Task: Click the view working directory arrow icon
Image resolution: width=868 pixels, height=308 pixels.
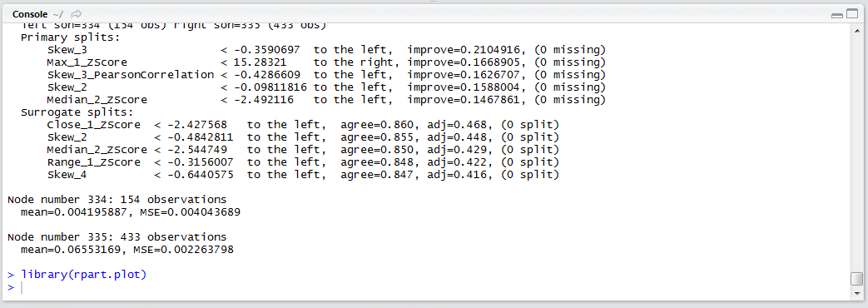Action: 77,13
